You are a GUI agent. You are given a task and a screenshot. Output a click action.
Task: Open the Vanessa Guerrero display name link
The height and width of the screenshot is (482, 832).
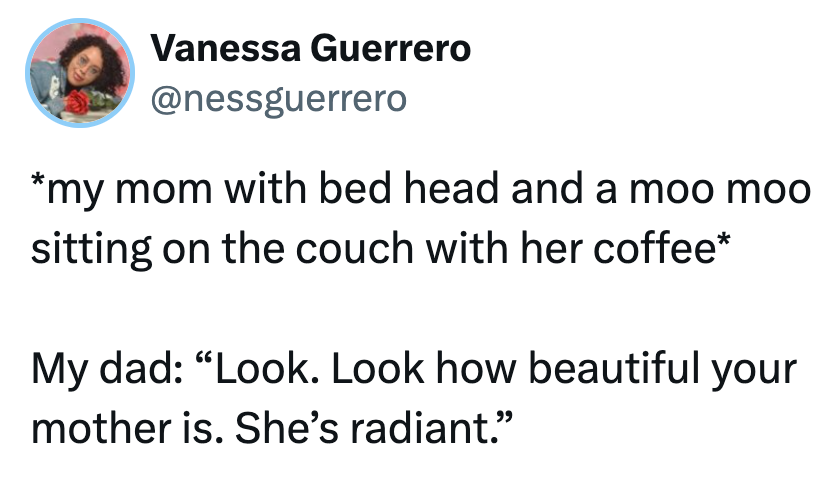(311, 49)
